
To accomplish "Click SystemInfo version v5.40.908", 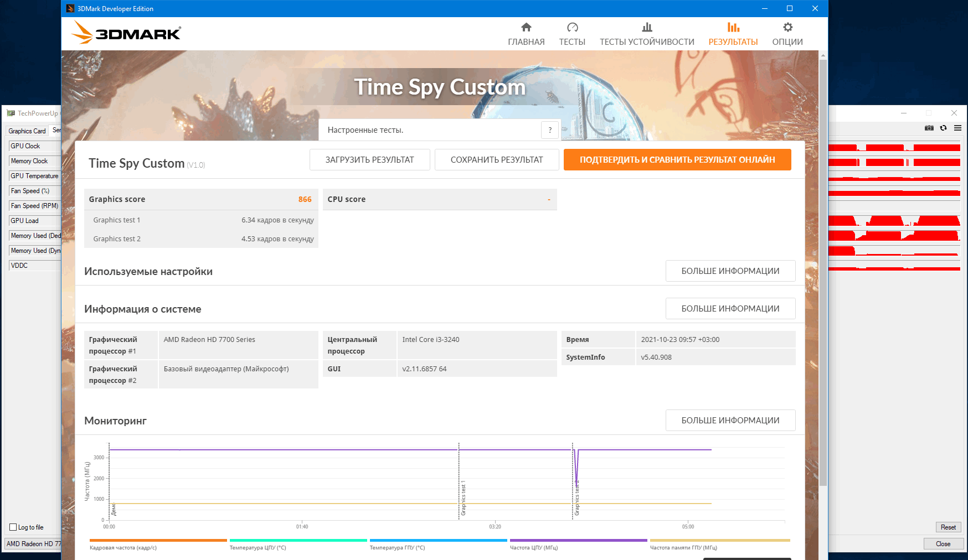I will point(656,357).
